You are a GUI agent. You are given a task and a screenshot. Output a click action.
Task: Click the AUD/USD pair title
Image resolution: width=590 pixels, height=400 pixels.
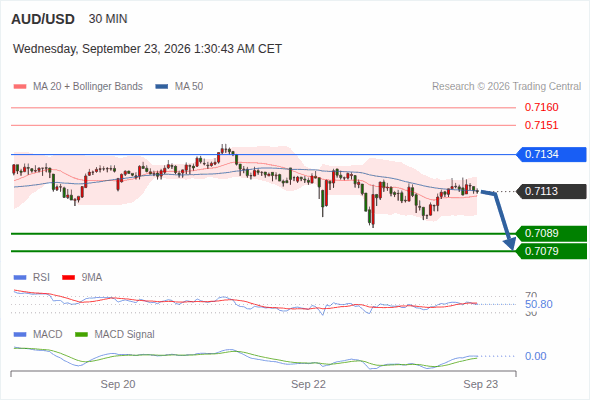(43, 19)
